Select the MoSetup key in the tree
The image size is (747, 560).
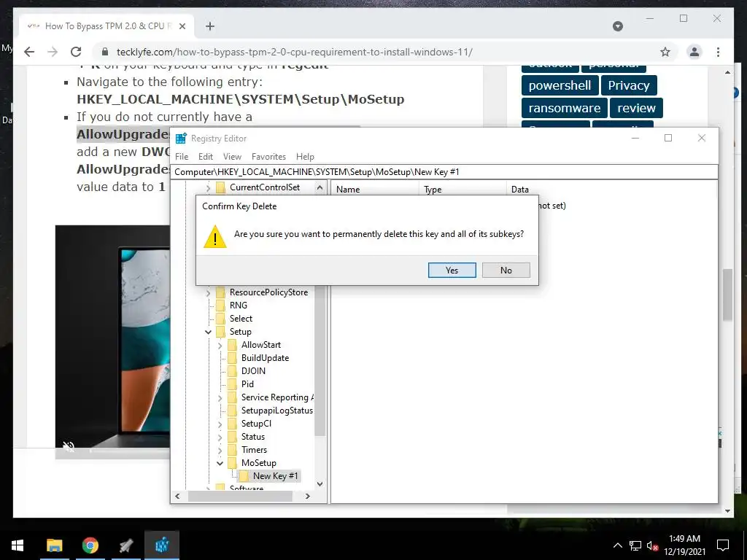click(259, 463)
